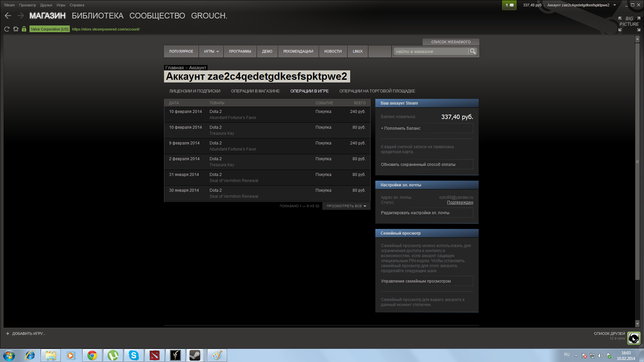
Task: Switch to СООБЩЕСТВО section
Action: [x=157, y=16]
